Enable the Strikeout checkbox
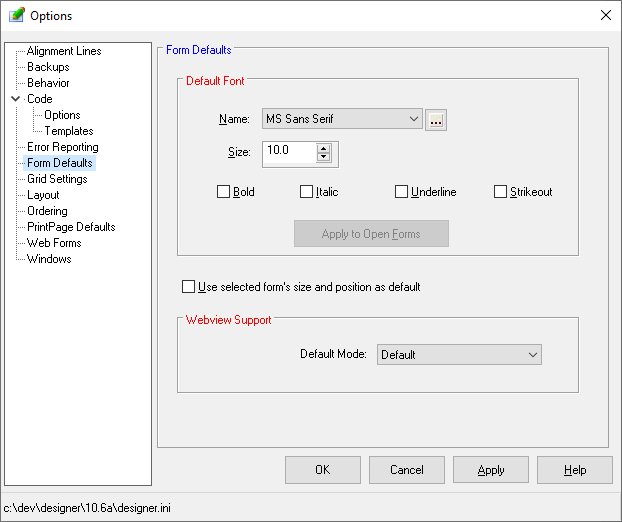This screenshot has height=522, width=622. click(501, 192)
